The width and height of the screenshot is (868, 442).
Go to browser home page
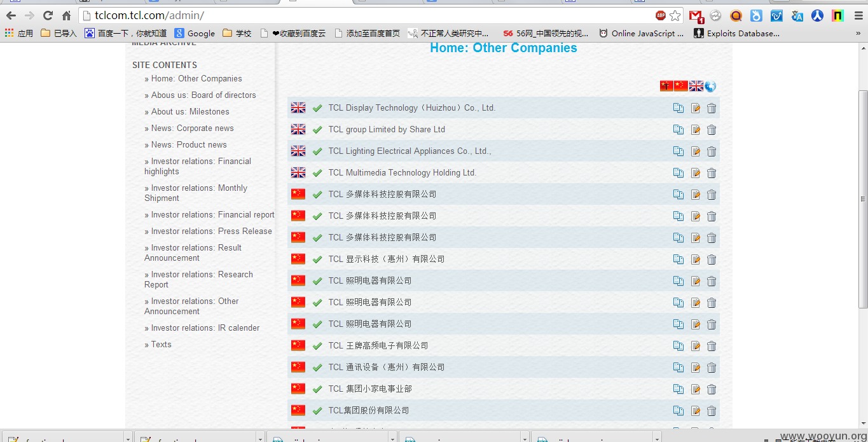tap(67, 16)
